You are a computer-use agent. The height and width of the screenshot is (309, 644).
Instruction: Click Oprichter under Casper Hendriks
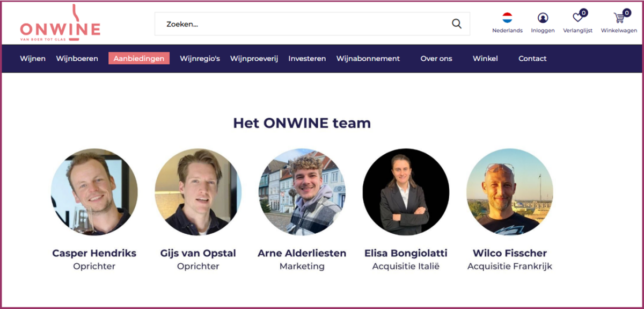(94, 266)
